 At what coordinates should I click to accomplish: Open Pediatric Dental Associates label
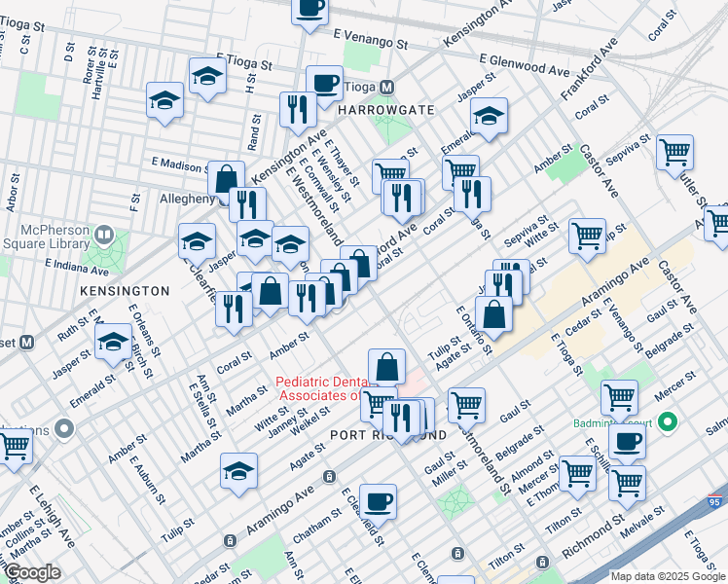click(322, 388)
